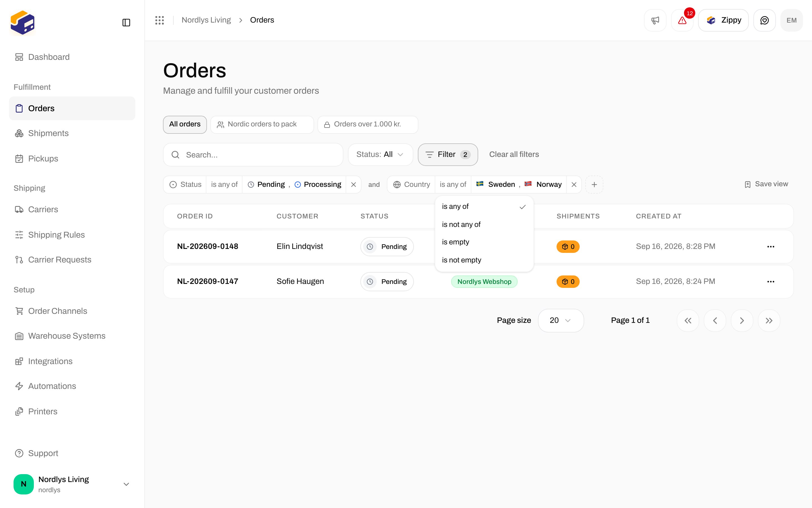This screenshot has width=812, height=508.
Task: Select the All orders view tab
Action: coord(185,125)
